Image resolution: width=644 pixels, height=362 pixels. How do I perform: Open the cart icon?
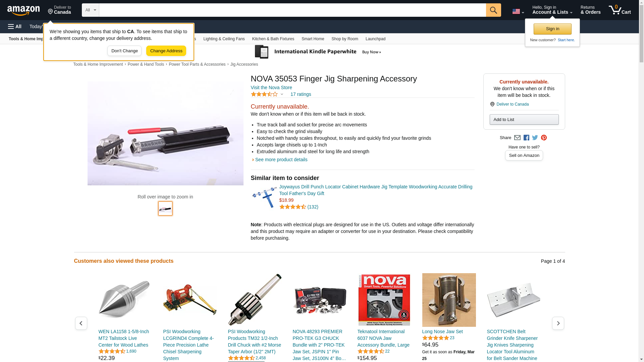click(x=620, y=10)
